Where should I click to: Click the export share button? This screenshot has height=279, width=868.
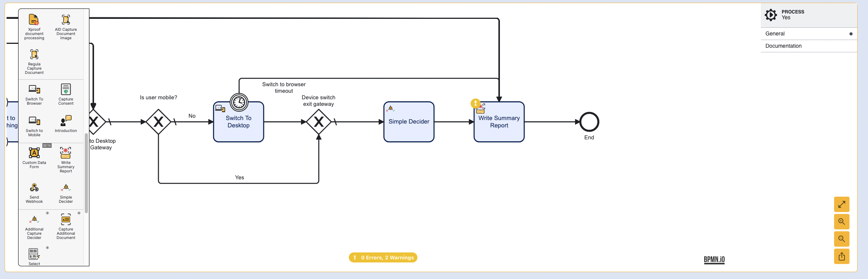click(842, 256)
